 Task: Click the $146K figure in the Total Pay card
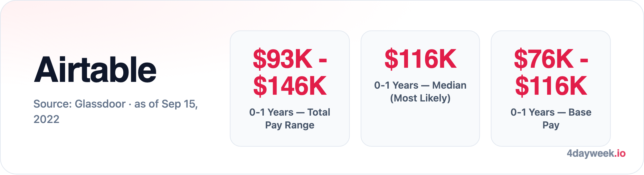click(290, 86)
